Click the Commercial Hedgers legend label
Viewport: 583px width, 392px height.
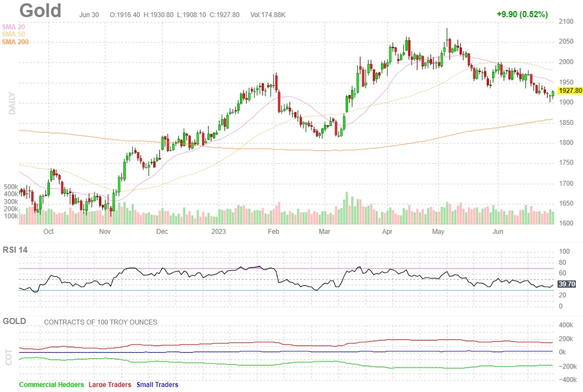point(51,385)
